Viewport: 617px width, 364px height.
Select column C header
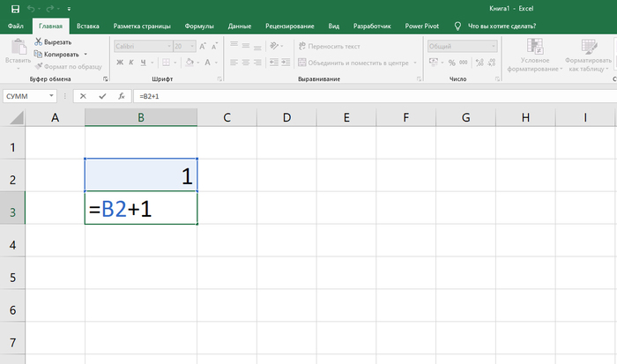click(x=227, y=117)
